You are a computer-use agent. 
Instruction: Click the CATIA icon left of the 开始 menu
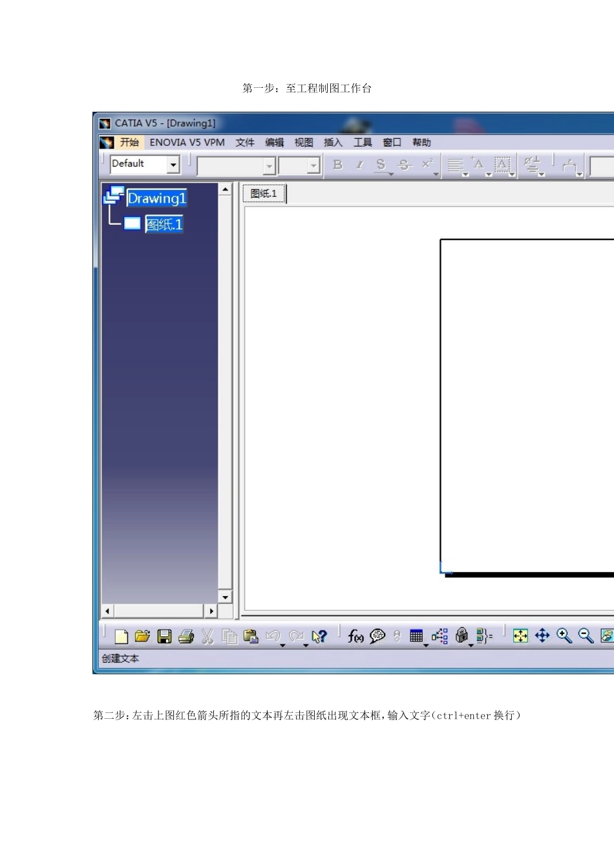[107, 143]
